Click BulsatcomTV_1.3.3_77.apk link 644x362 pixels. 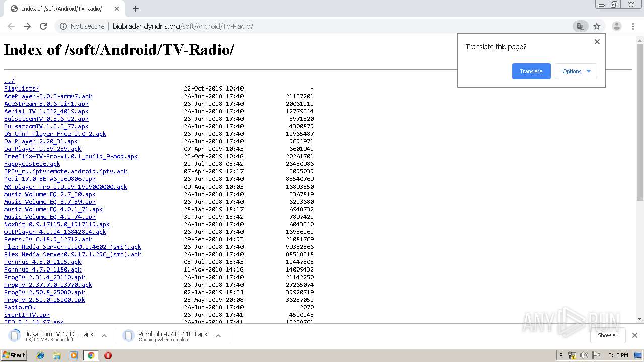pyautogui.click(x=46, y=126)
